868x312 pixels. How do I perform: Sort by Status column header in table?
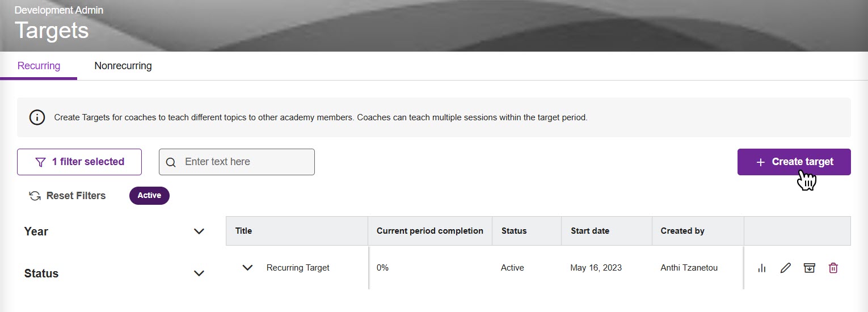[x=514, y=231]
